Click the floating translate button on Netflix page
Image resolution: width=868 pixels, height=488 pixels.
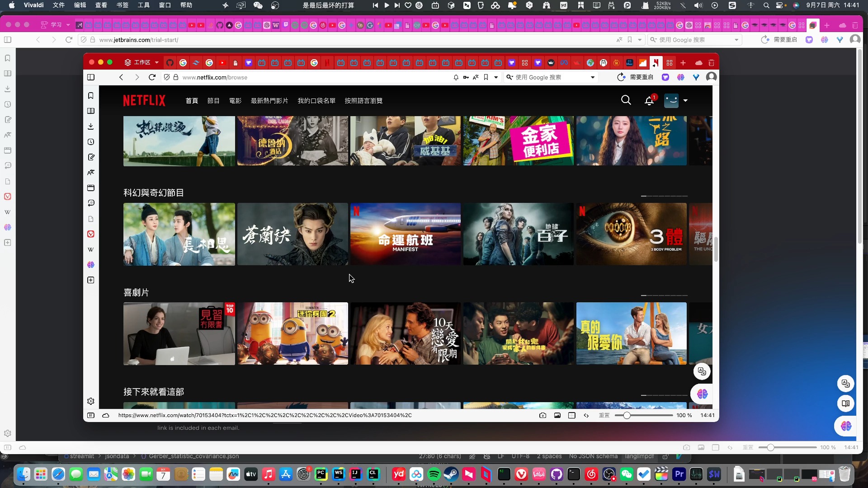coord(702,371)
